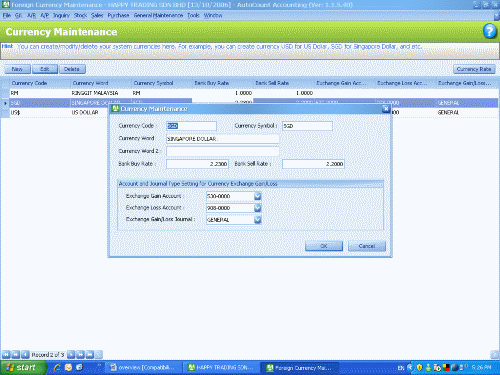Open Internet Explorer quick launch icon
The height and width of the screenshot is (375, 500).
point(57,367)
